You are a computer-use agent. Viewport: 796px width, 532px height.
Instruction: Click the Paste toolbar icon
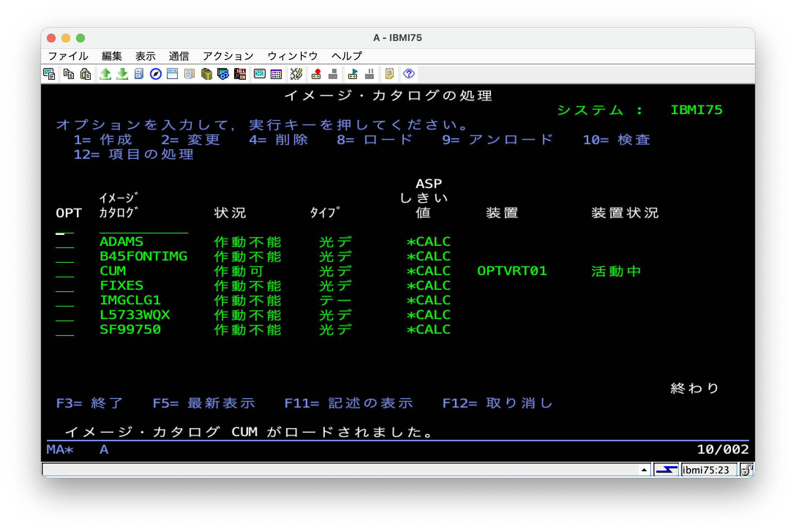[85, 74]
